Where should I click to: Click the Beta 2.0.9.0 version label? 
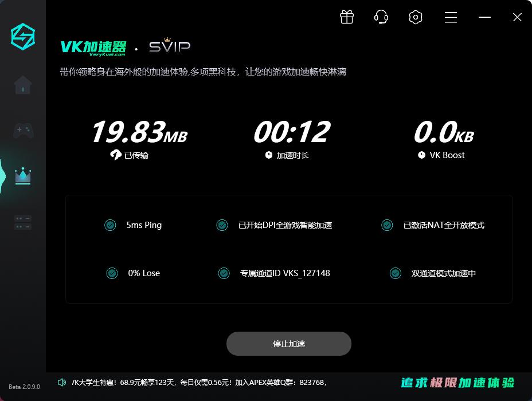(24, 387)
